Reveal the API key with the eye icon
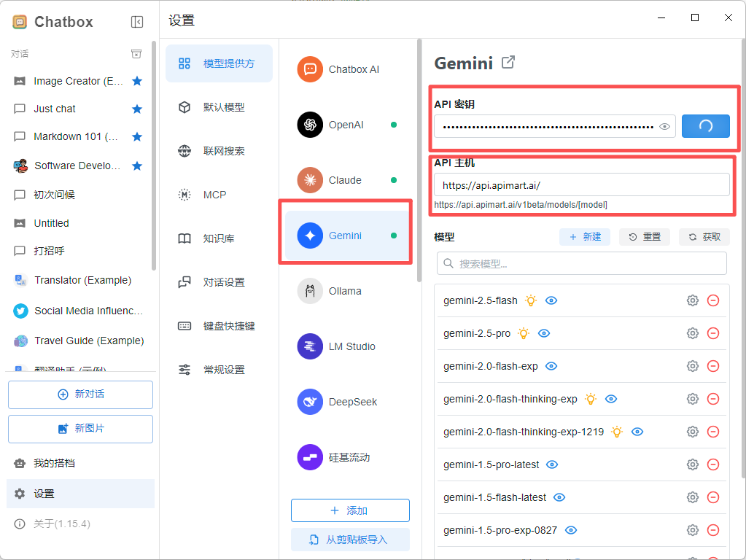 click(664, 126)
